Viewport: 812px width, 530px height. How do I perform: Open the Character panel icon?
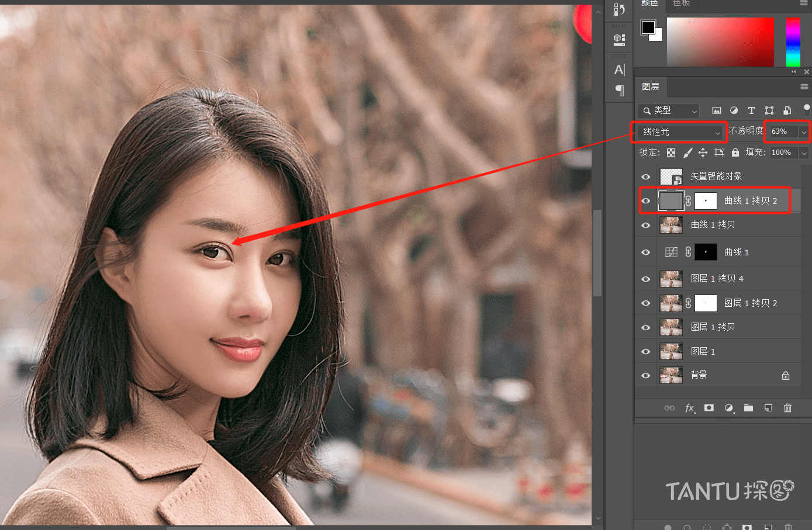[620, 70]
